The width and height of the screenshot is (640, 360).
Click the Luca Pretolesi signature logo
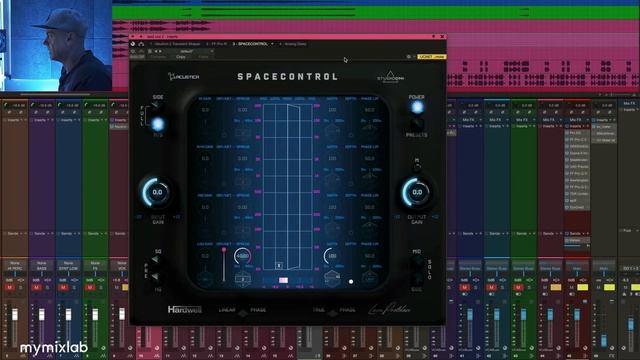click(x=389, y=310)
